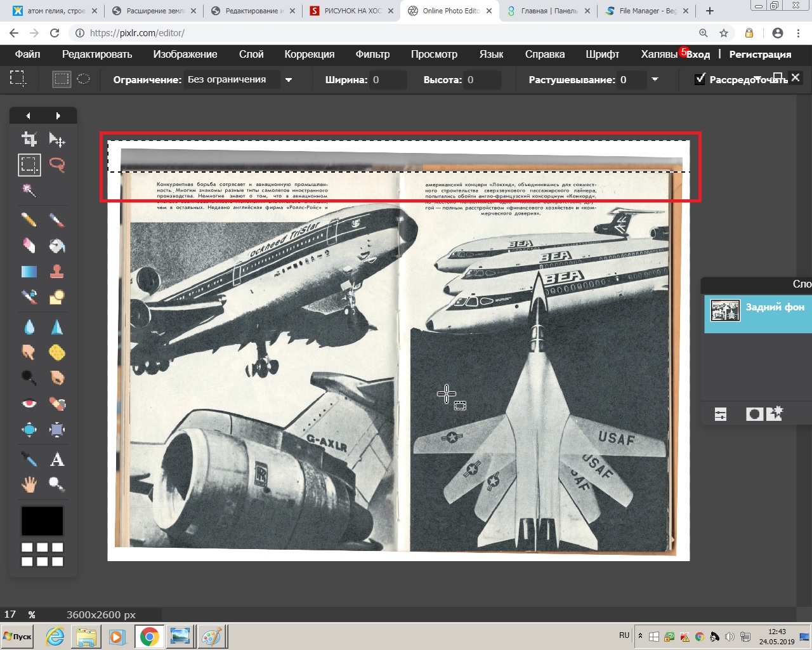Select the Hand pan tool

(x=29, y=485)
